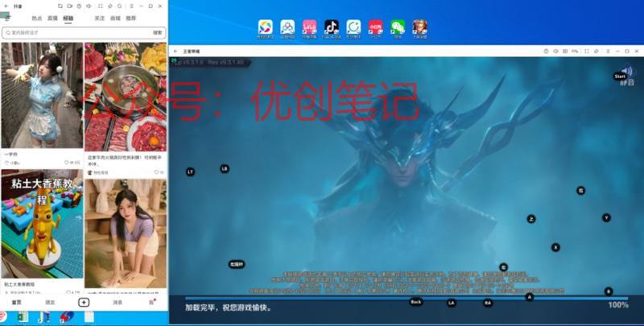Open hamburger menu in game window title bar
The image size is (644, 326).
coord(608,52)
